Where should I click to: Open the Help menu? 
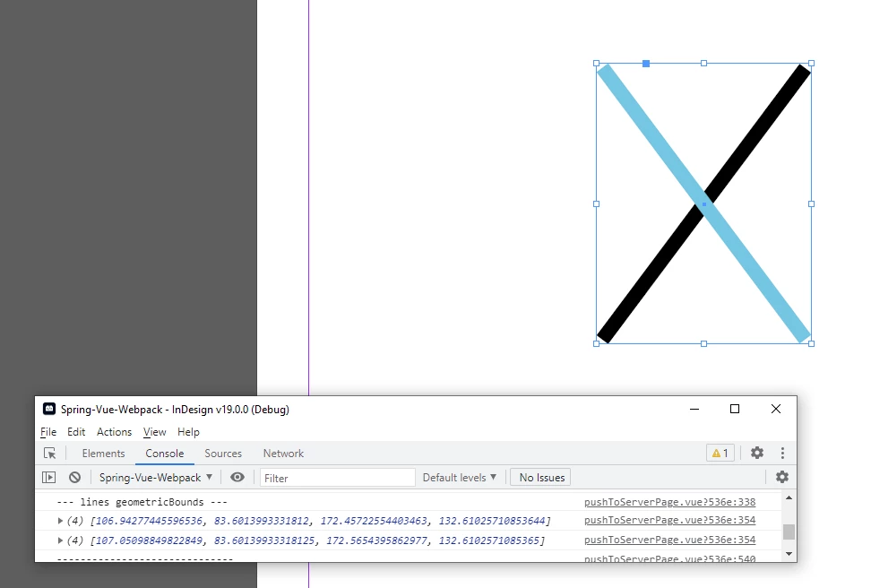[x=188, y=432]
